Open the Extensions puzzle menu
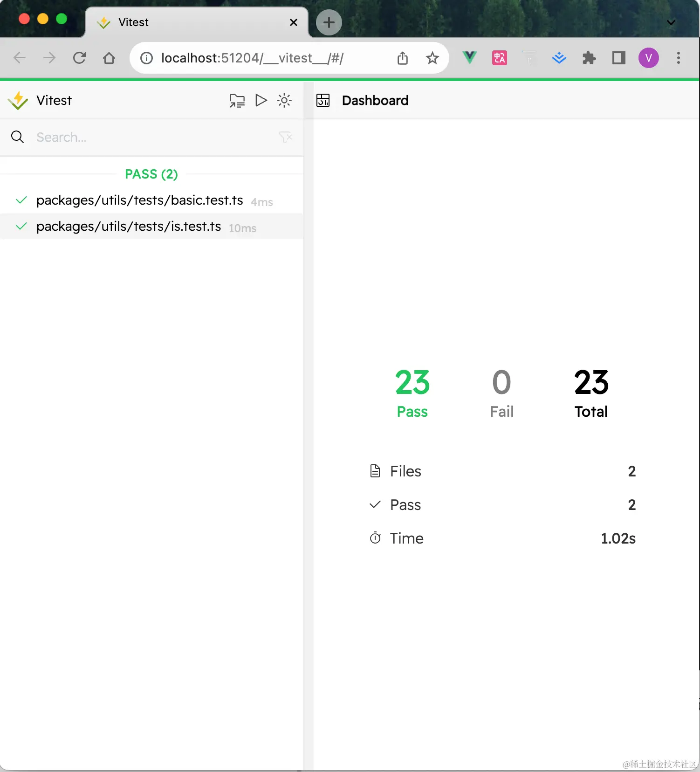This screenshot has width=700, height=772. click(589, 58)
